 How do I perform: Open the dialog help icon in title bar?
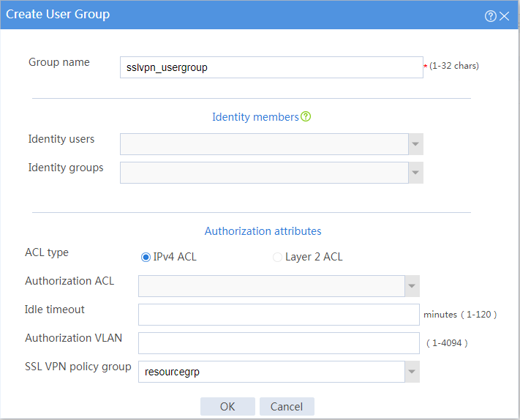point(491,16)
